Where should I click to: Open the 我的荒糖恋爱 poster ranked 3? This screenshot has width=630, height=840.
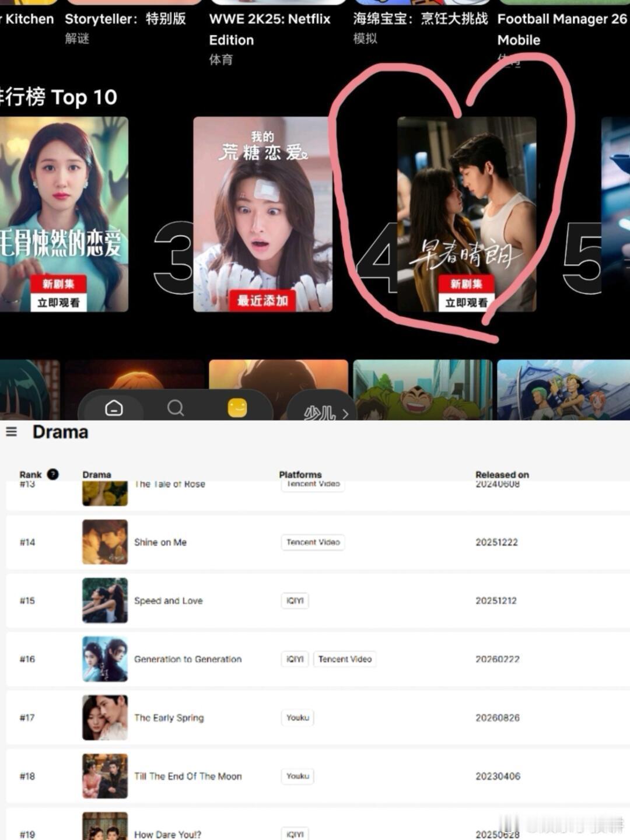(262, 214)
